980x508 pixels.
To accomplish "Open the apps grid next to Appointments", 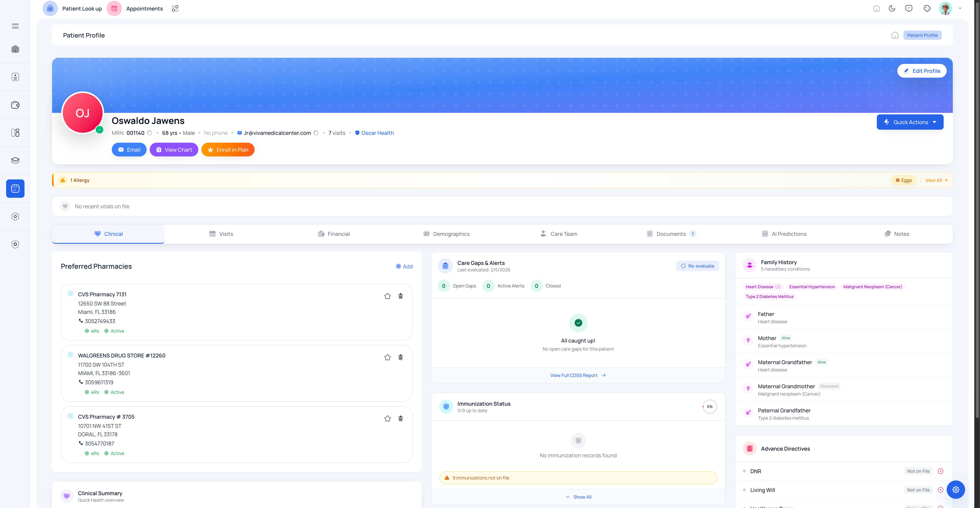I will 175,8.
